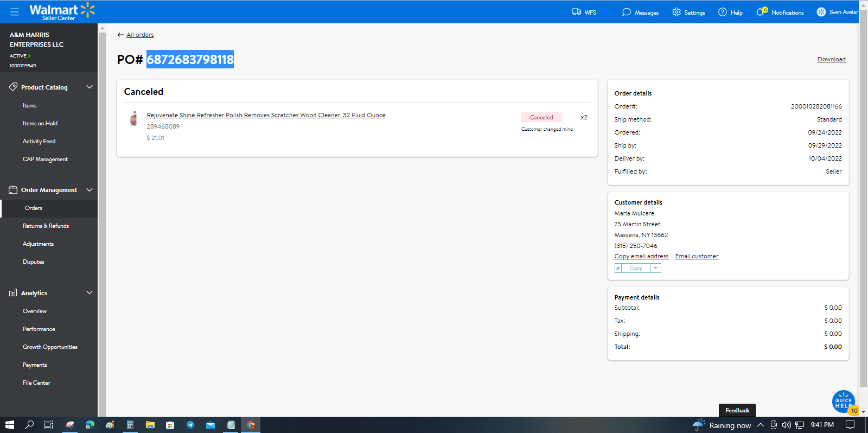
Task: Open Performance in the sidebar
Action: tap(39, 329)
